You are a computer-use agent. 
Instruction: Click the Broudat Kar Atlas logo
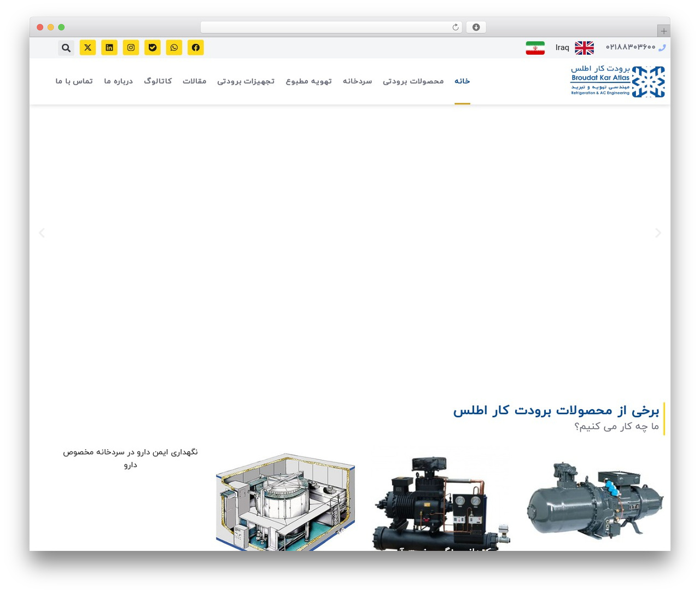(x=617, y=82)
